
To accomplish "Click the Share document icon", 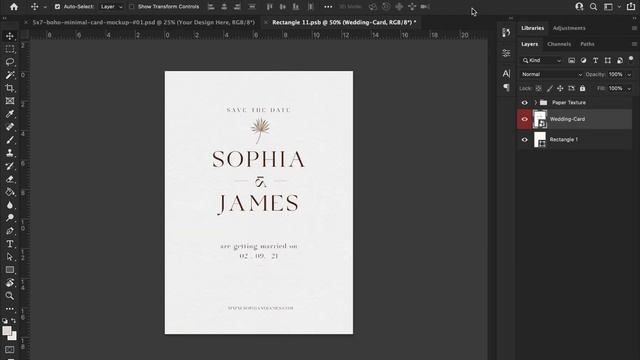I will 631,7.
